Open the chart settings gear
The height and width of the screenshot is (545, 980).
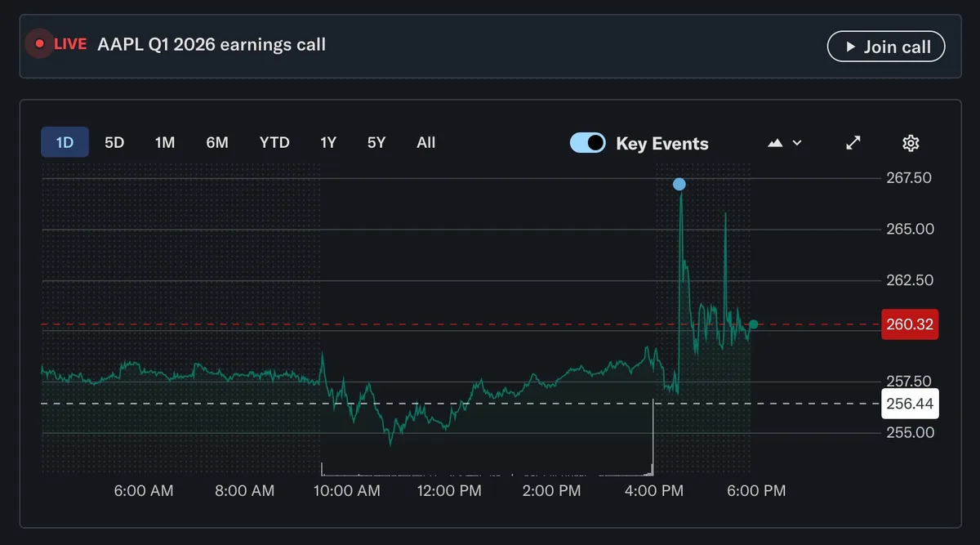click(911, 143)
